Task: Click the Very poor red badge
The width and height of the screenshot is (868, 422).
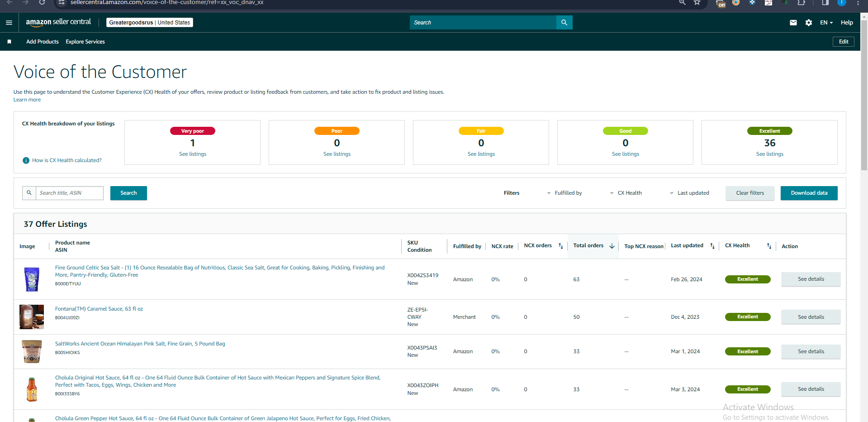Action: pos(193,131)
